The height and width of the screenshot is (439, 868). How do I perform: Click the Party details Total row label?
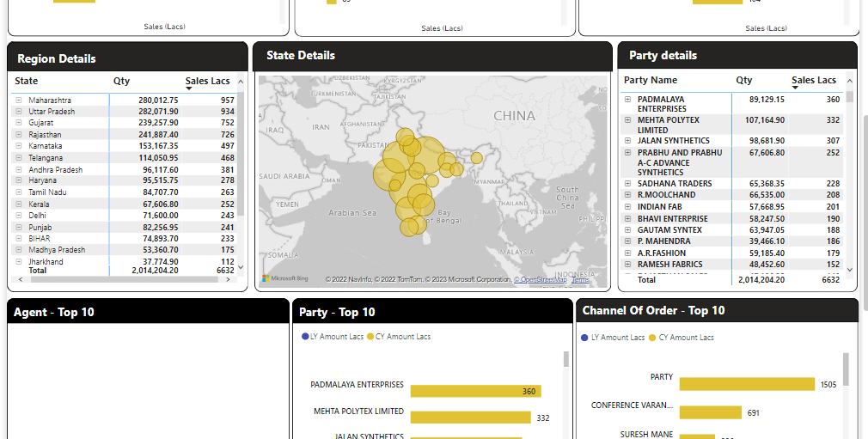[x=646, y=280]
